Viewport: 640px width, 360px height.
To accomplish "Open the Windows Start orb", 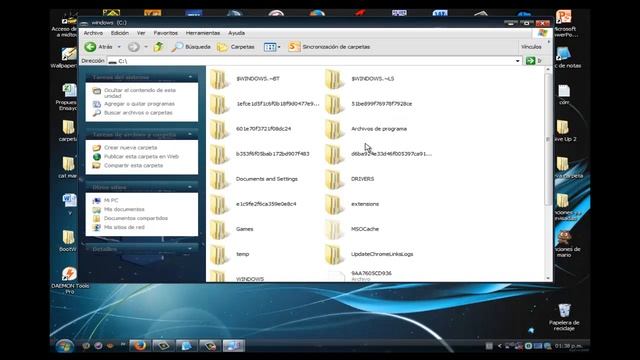I will 64,346.
